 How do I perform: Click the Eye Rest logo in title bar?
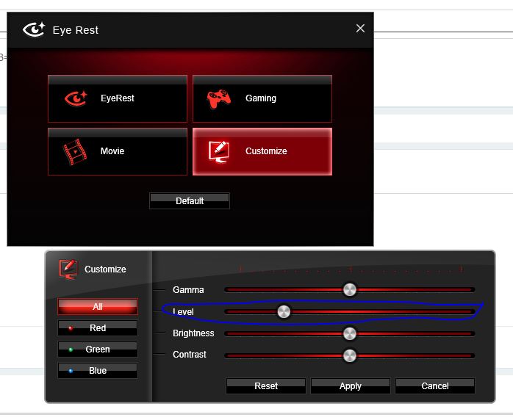[34, 30]
